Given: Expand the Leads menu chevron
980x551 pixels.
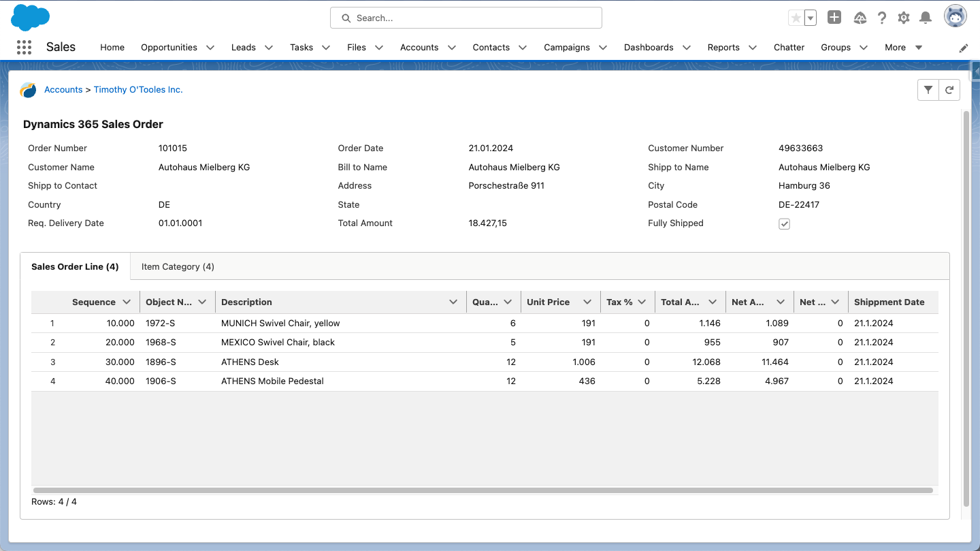Looking at the screenshot, I should coord(269,48).
